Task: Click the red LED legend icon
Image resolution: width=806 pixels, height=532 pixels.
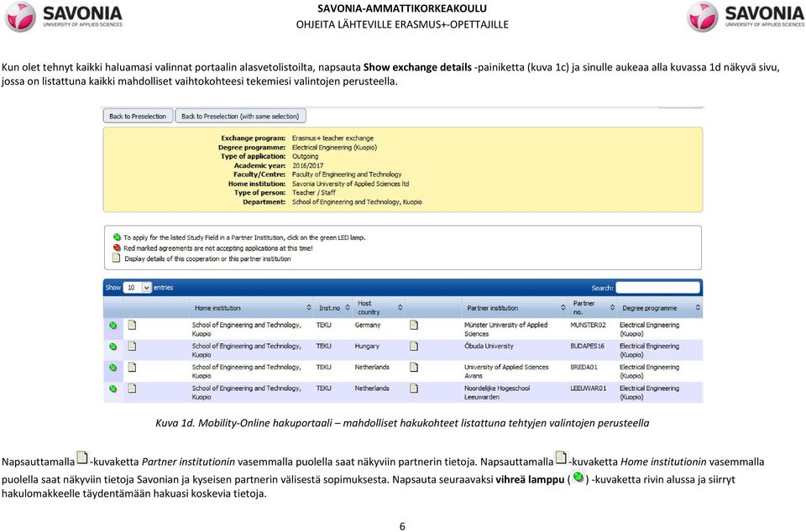Action: (117, 248)
